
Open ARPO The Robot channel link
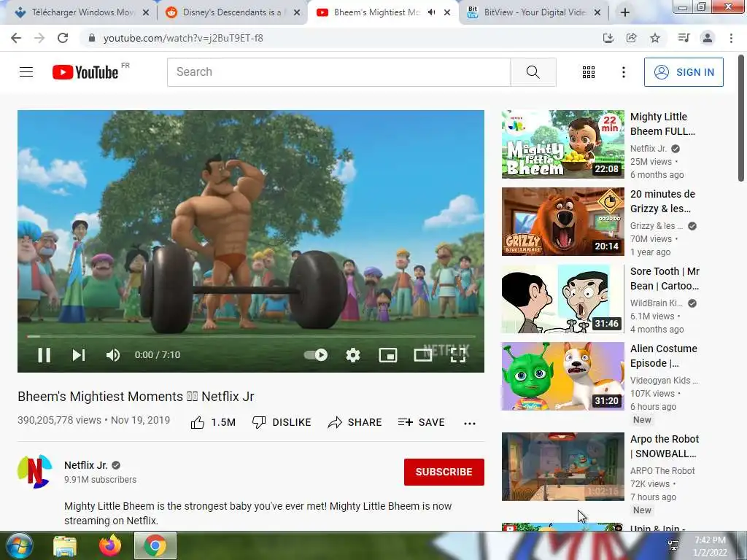point(662,470)
